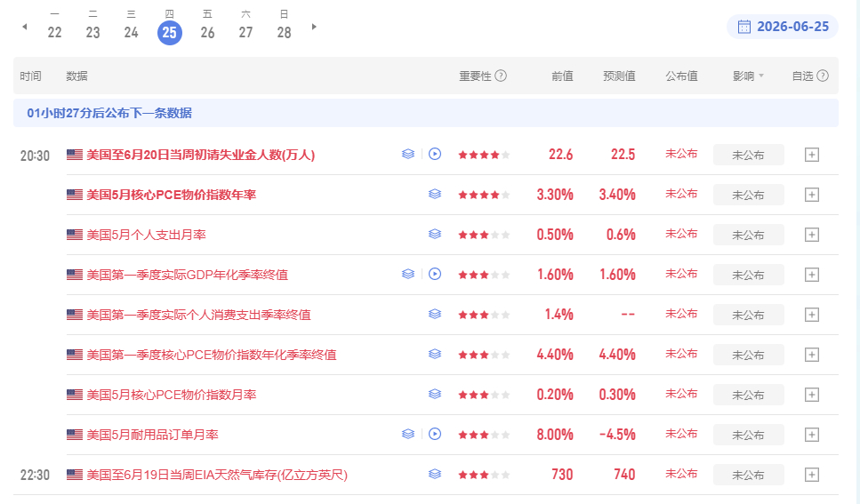Click forecast value 740 for EIA天然气库存
860x504 pixels.
(624, 475)
